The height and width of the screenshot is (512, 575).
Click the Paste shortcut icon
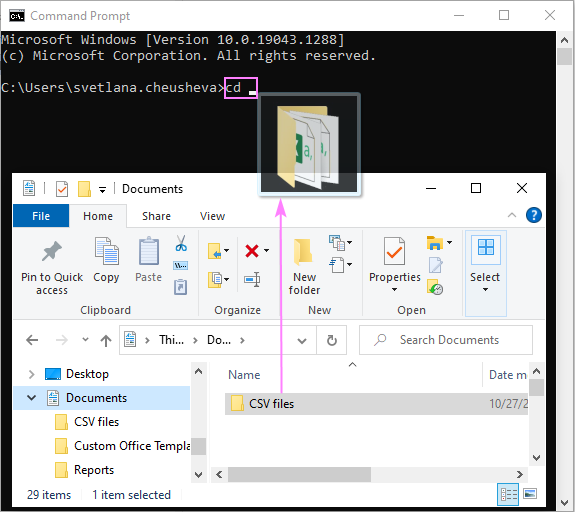180,287
